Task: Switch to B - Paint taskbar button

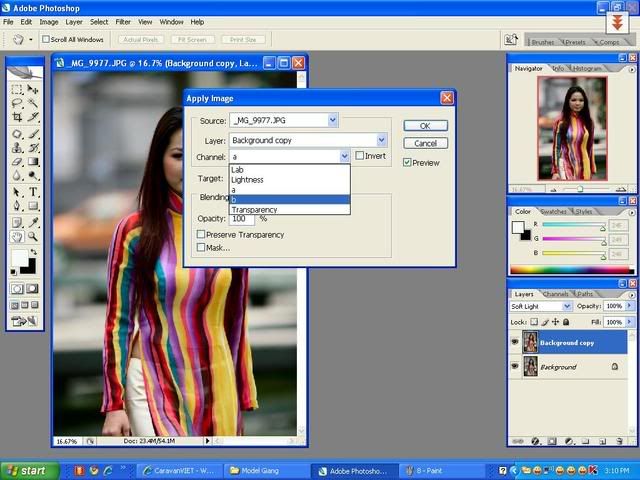Action: coord(443,471)
